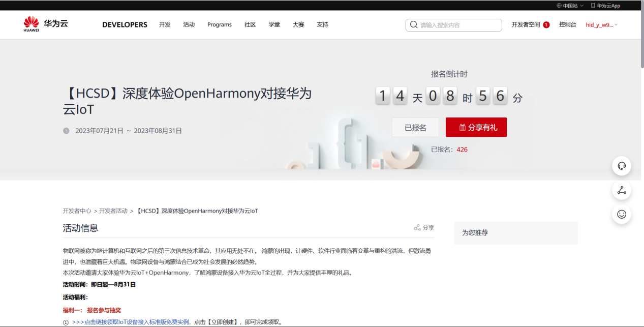Open 控制台 console link
The width and height of the screenshot is (644, 327).
pyautogui.click(x=568, y=25)
